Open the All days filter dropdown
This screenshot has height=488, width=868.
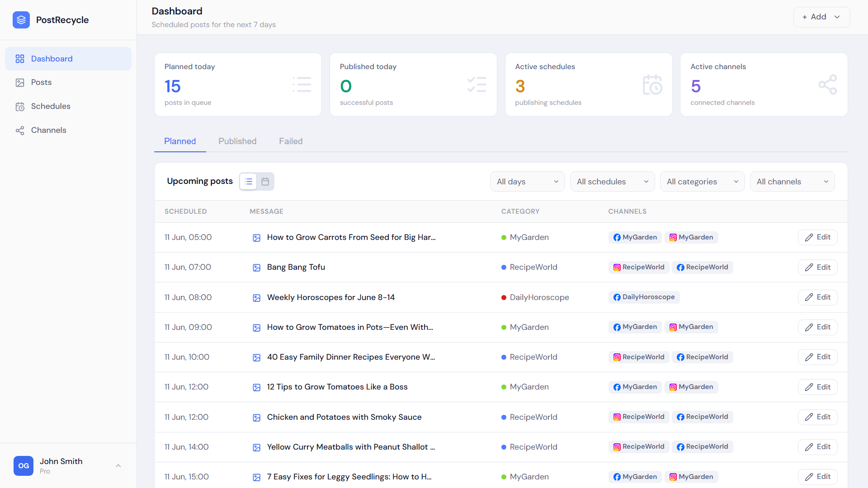[528, 181]
